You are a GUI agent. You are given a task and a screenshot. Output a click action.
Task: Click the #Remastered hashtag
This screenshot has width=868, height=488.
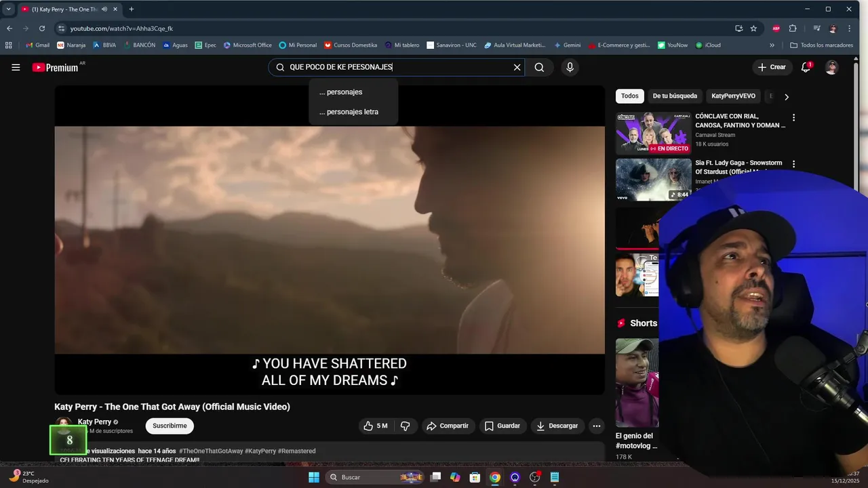[x=296, y=451]
